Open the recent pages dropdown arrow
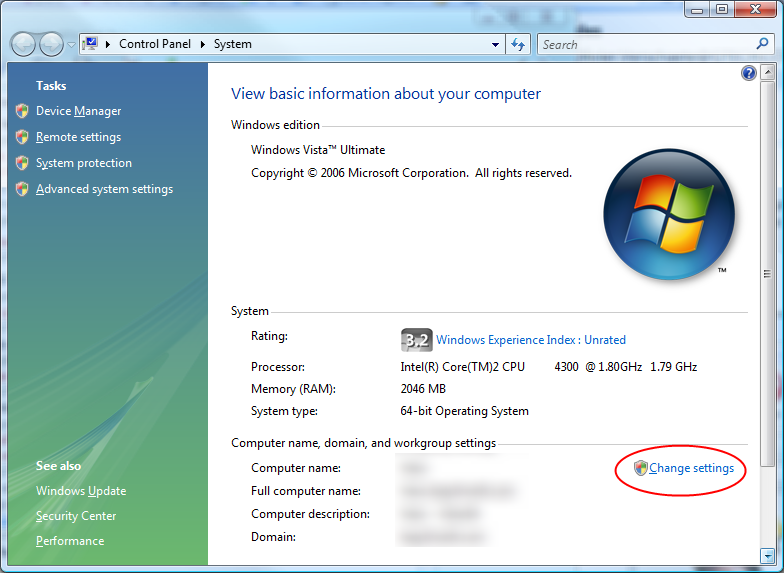Screen dimensions: 784x573 (72, 44)
